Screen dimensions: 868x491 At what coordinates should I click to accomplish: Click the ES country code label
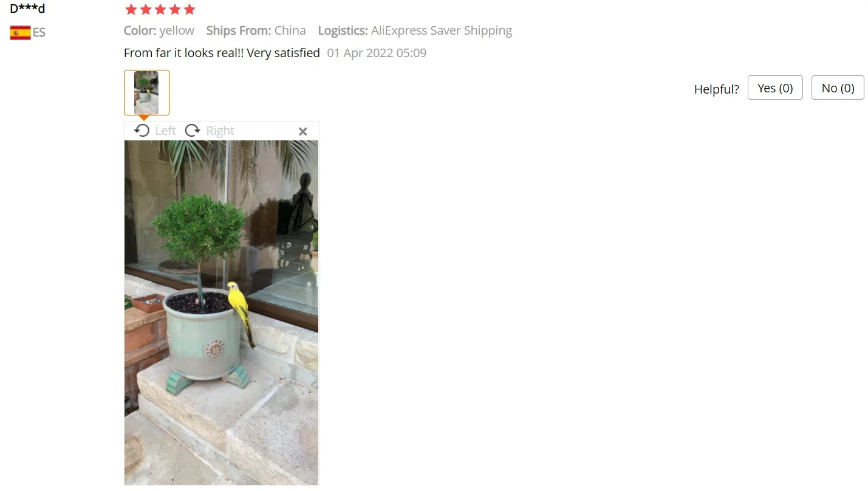tap(39, 33)
